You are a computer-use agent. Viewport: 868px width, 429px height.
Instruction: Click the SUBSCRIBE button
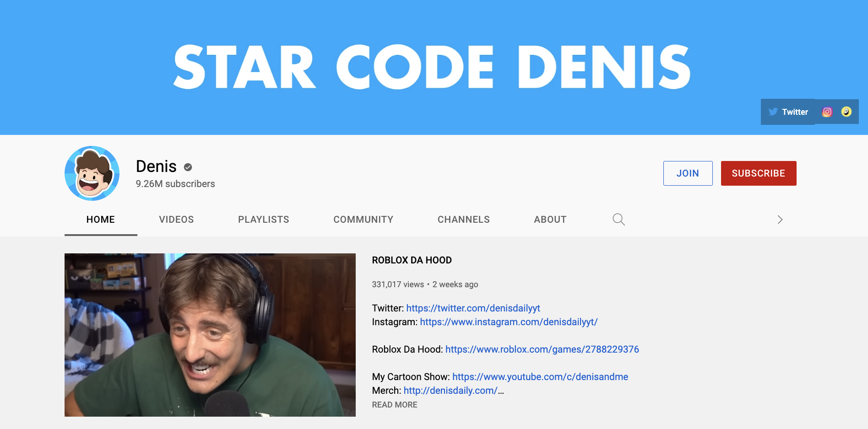tap(759, 173)
